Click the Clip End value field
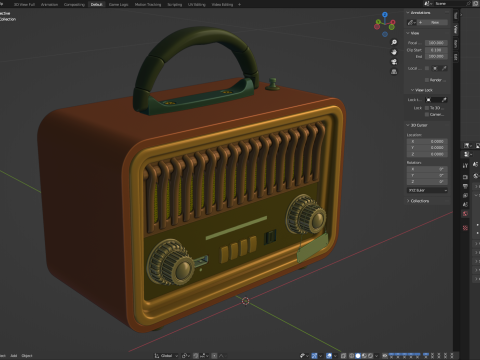Screen dimensions: 480x360 coord(436,56)
